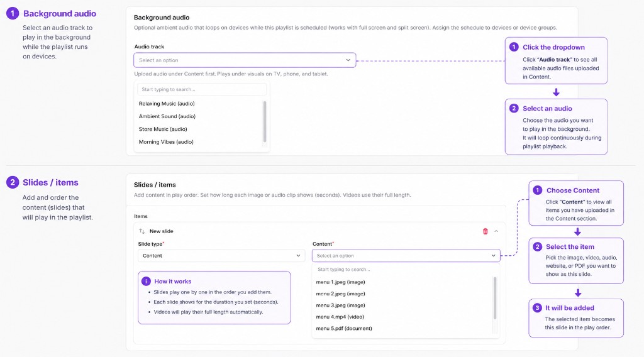Click the audio list scrollbar
Screen dimensions: 644x357
point(265,122)
